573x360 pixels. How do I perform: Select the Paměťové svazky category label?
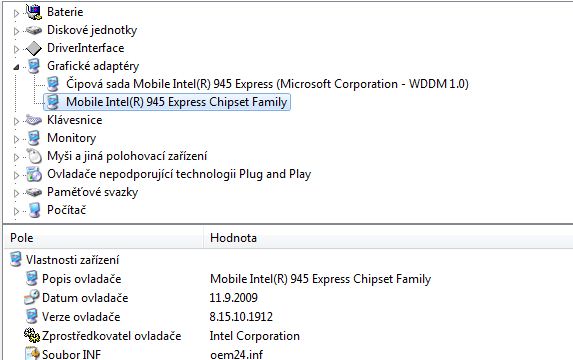click(x=92, y=192)
